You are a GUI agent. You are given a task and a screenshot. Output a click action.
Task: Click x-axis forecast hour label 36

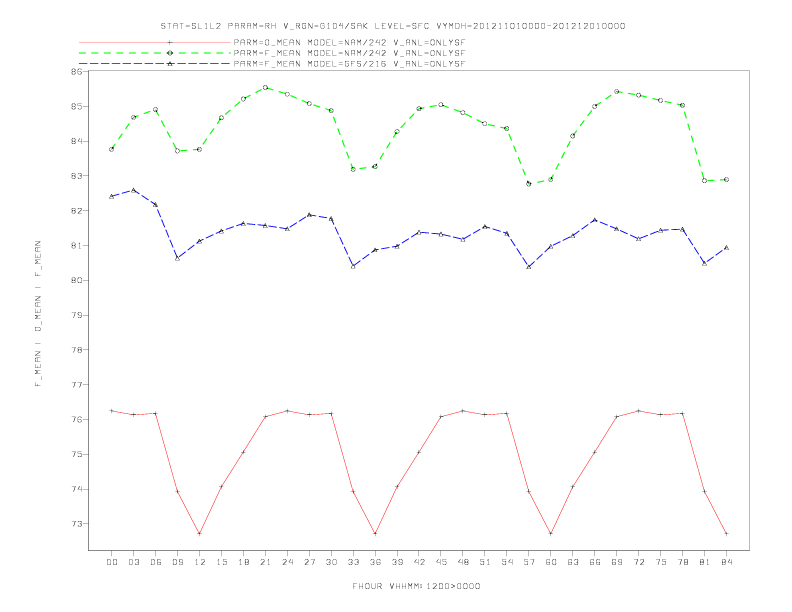tap(375, 562)
